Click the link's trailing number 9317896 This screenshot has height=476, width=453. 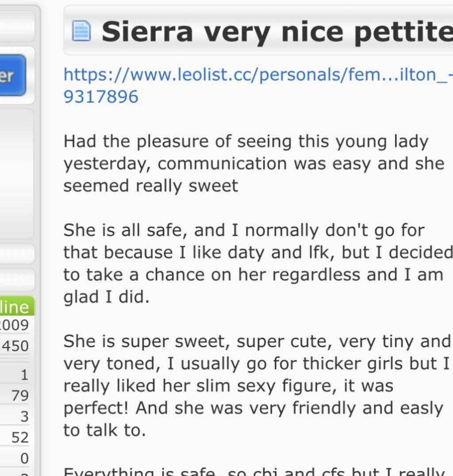[x=101, y=96]
